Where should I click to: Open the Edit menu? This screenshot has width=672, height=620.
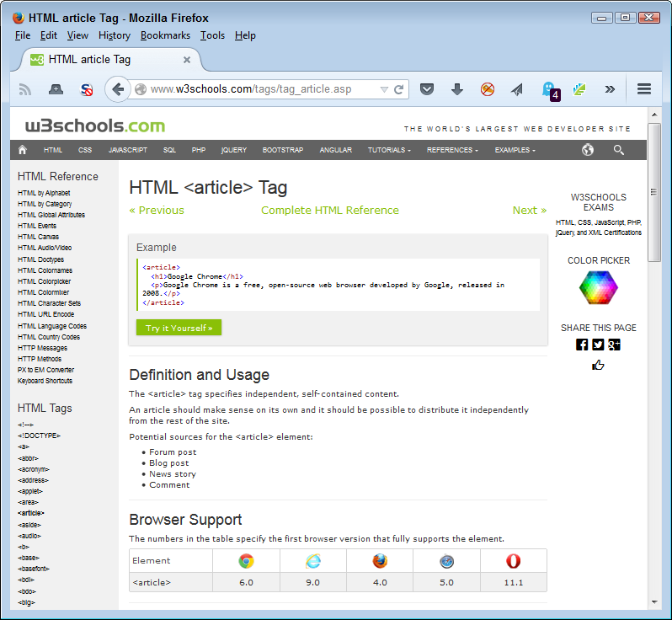tap(49, 35)
